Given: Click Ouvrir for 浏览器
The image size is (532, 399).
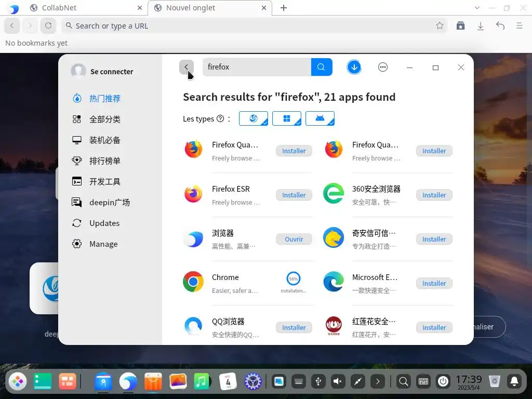Looking at the screenshot, I should pyautogui.click(x=294, y=239).
